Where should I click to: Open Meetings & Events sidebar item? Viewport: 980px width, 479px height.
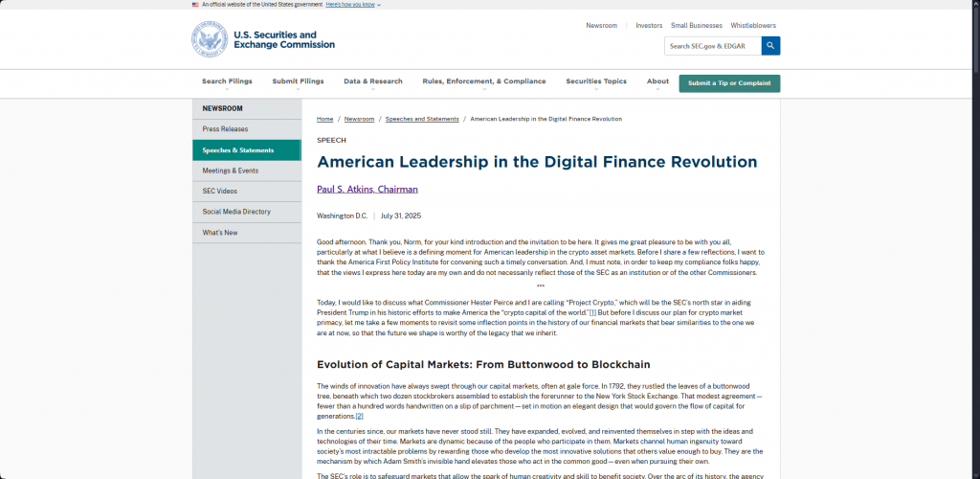[247, 171]
